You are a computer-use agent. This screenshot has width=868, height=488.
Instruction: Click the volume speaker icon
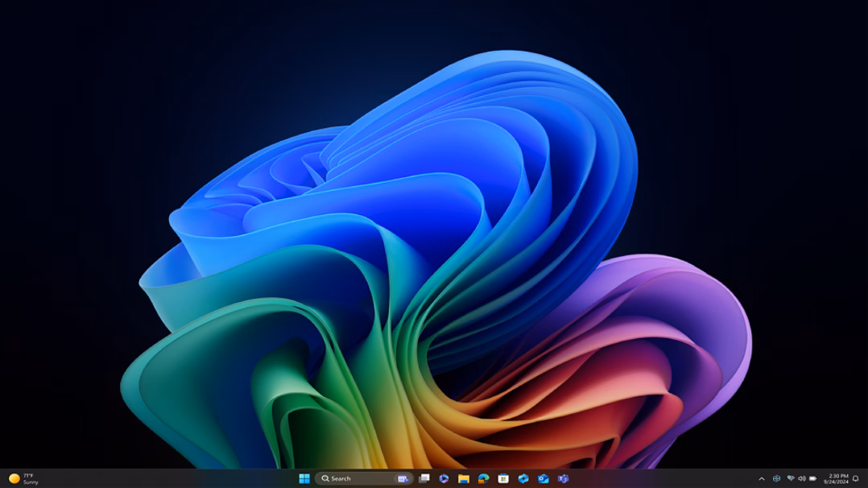tap(801, 478)
